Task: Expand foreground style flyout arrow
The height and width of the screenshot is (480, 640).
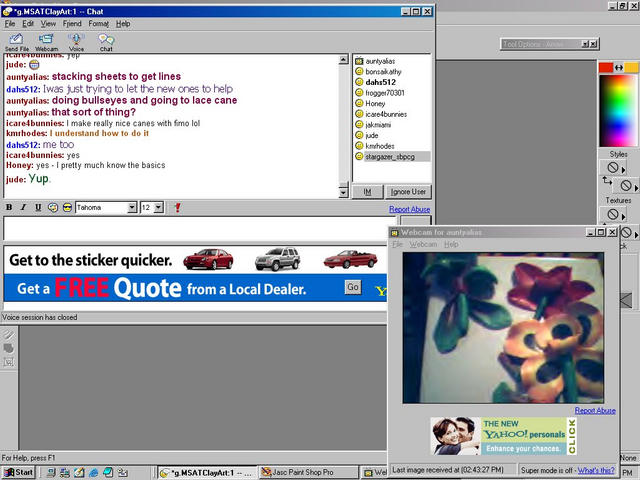Action: click(x=623, y=170)
